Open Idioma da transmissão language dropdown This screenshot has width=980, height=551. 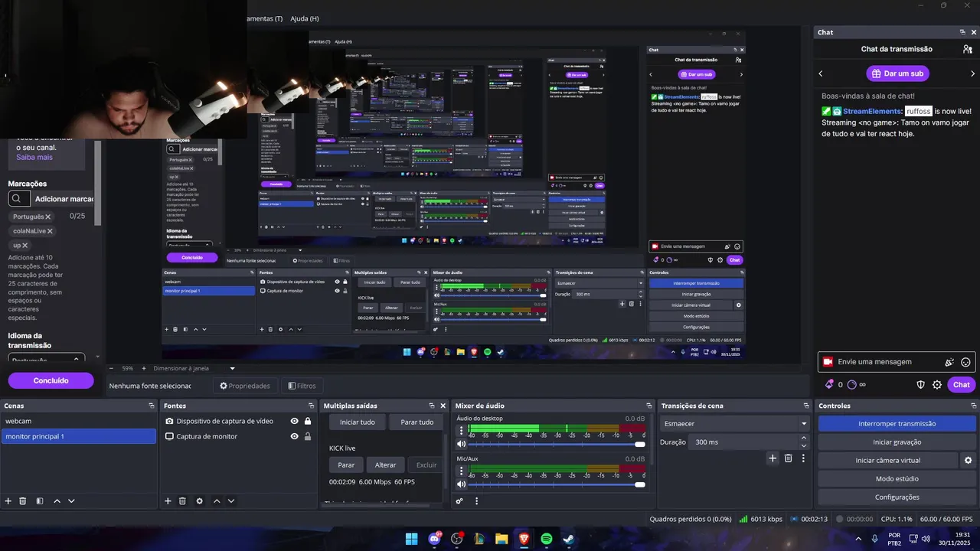[46, 359]
